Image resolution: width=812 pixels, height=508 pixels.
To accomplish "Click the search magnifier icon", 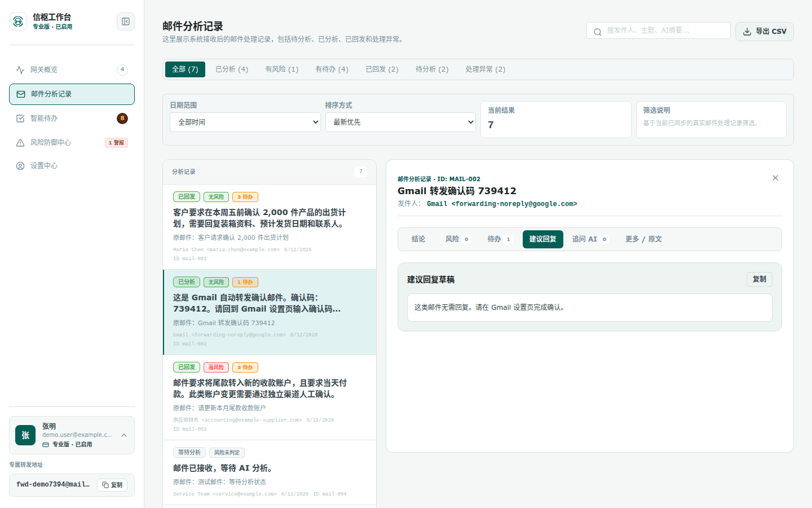I will tap(598, 32).
